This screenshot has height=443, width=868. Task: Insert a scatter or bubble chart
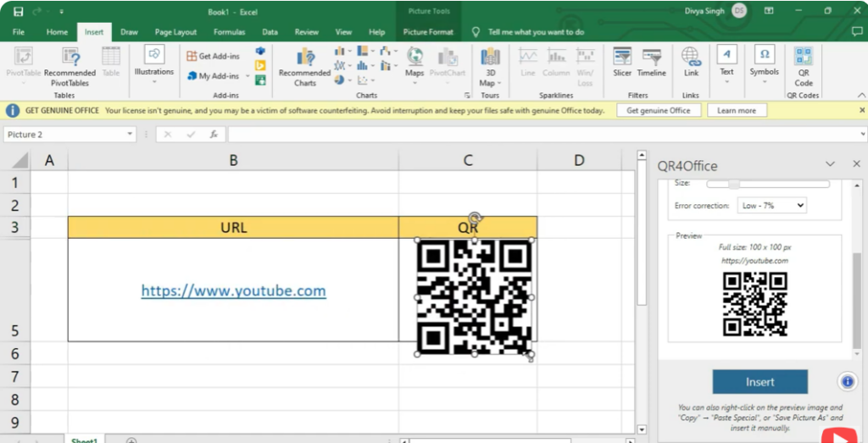point(365,80)
